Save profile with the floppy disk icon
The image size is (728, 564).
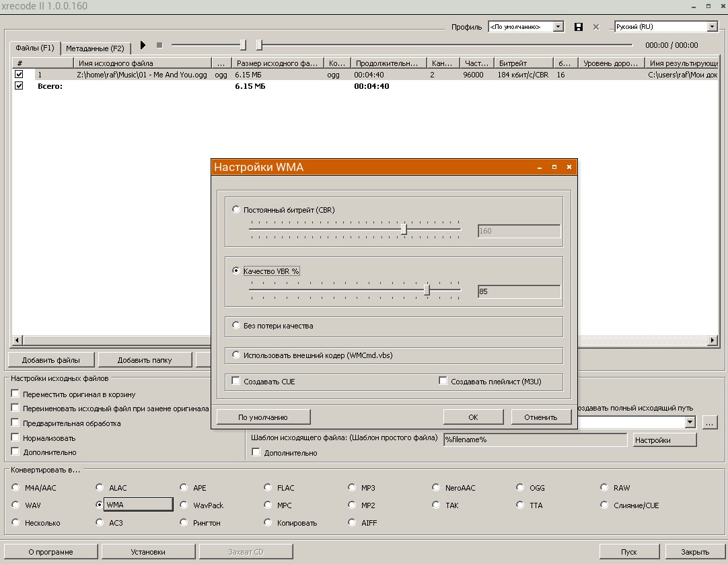[x=579, y=27]
